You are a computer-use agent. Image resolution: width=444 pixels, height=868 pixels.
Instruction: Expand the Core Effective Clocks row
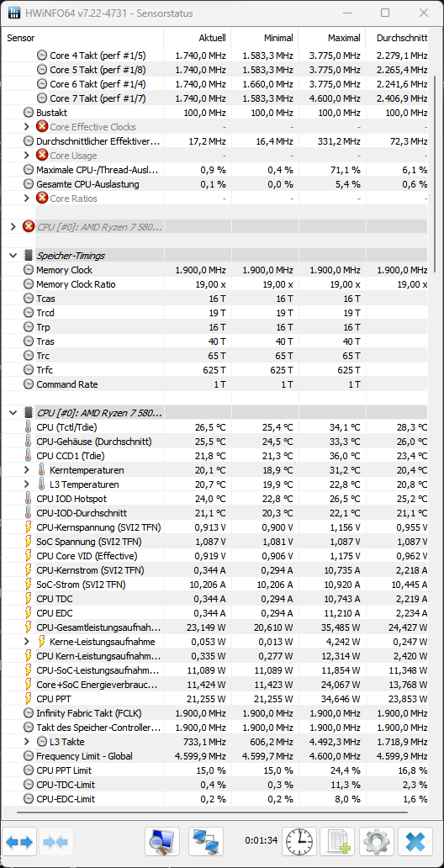(27, 127)
